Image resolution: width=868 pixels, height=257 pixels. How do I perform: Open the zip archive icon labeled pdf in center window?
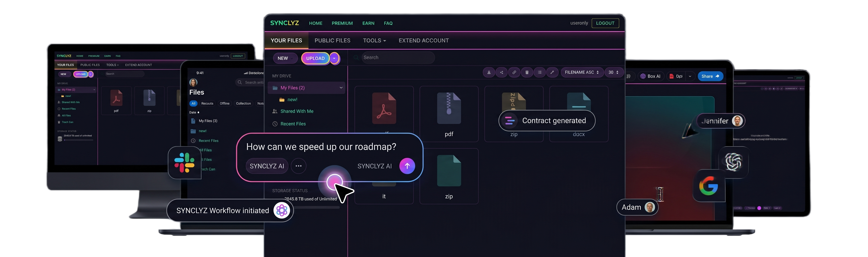[449, 108]
